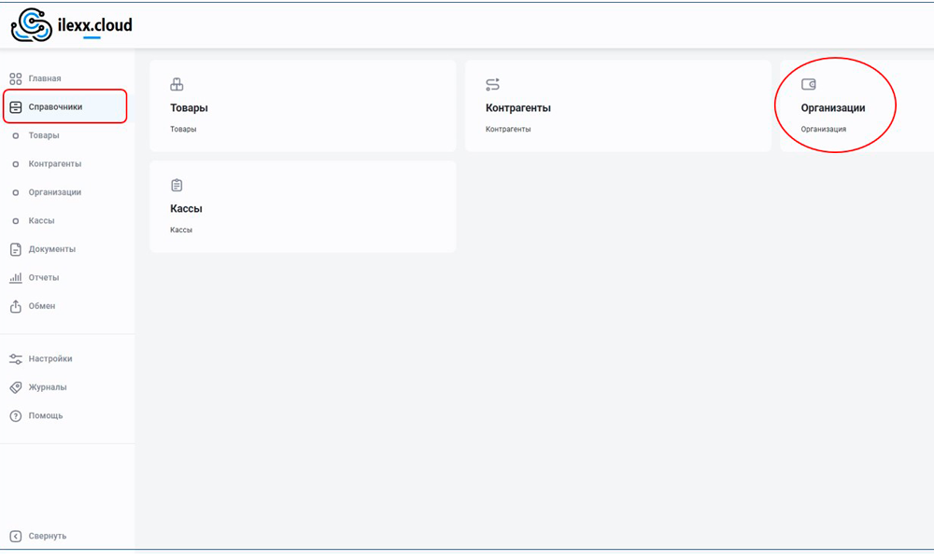The image size is (934, 560).
Task: Open Кассы submenu item in sidebar
Action: pyautogui.click(x=41, y=221)
